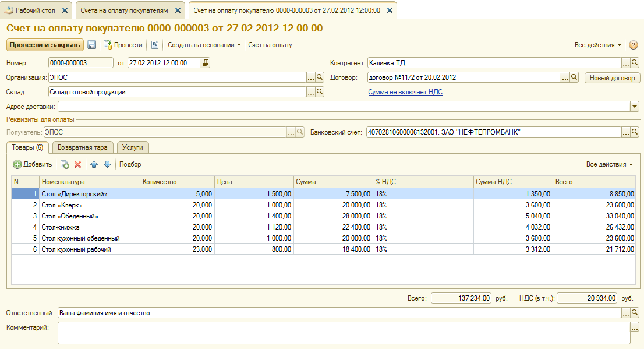
Task: Select the Возвратная тара tab
Action: tap(82, 147)
